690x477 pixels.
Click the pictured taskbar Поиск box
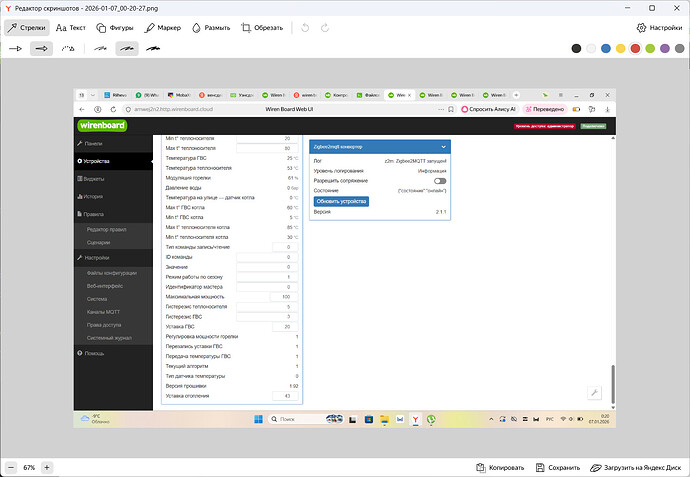pos(305,419)
